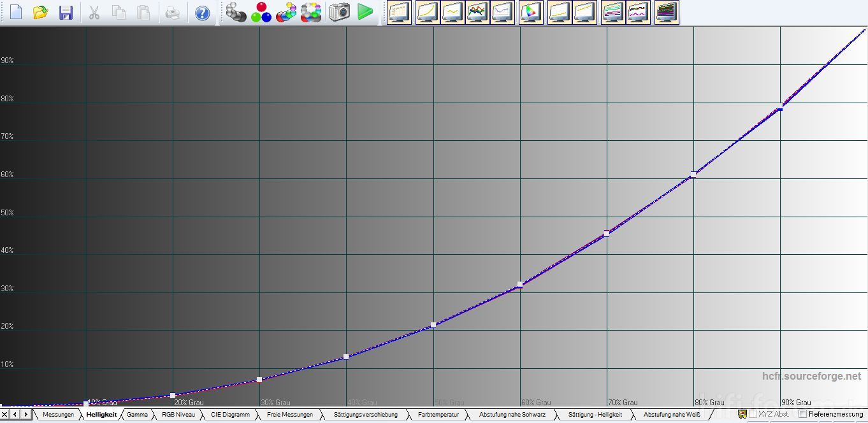Screen dimensions: 868x423
Task: Click the camera sensor icon
Action: [339, 12]
